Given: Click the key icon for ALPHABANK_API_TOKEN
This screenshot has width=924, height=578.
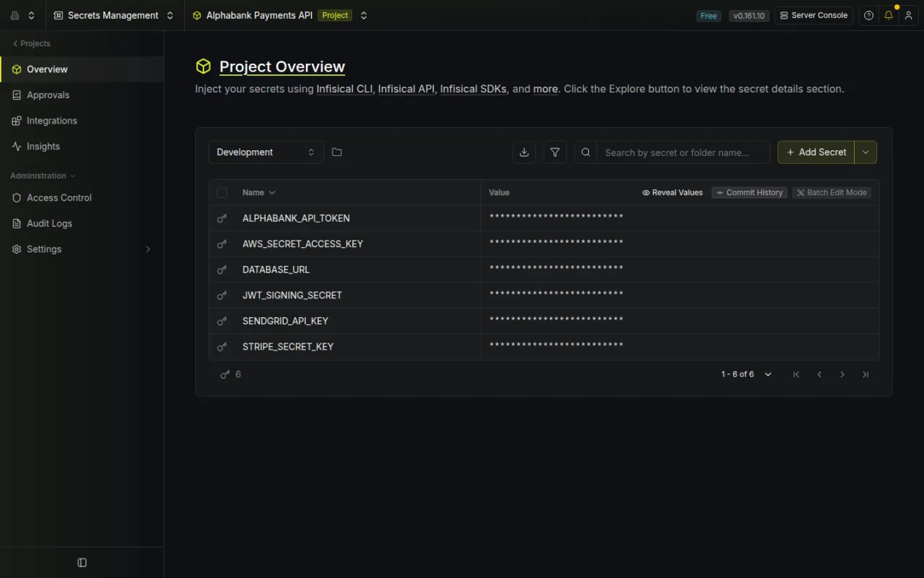Looking at the screenshot, I should coord(222,218).
